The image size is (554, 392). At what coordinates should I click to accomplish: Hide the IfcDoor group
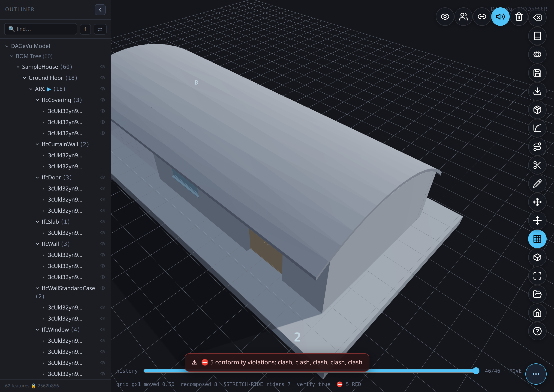point(103,177)
